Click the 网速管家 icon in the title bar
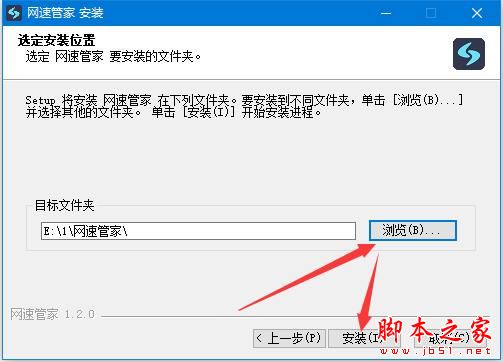 point(14,13)
